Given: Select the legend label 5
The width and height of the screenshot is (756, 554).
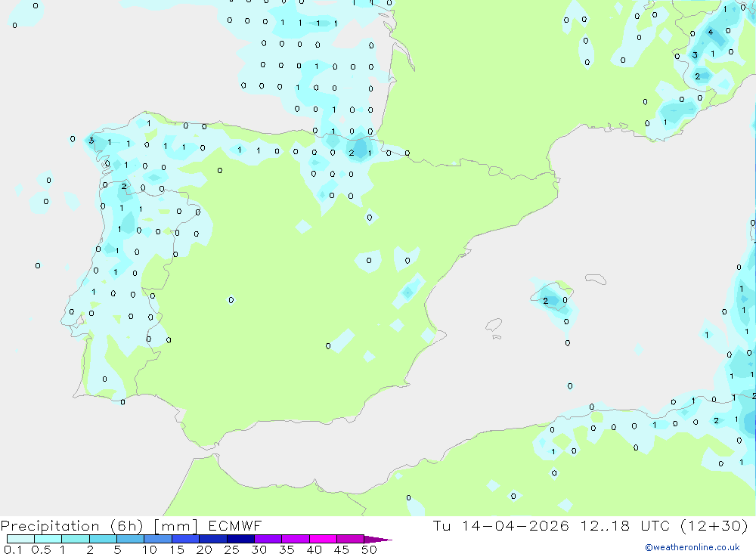Looking at the screenshot, I should pyautogui.click(x=117, y=549).
